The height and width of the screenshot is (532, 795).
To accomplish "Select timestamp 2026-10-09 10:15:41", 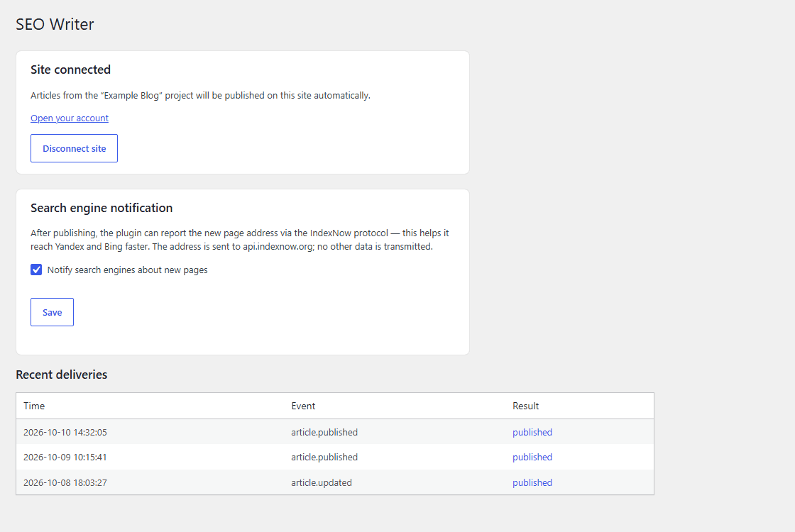I will coord(65,457).
